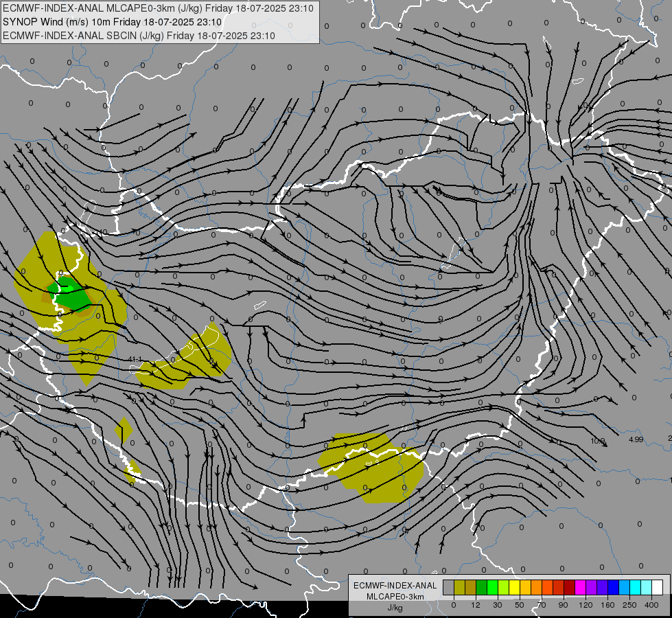Pick the pure yellow legend swatch
Screen dimensions: 672x618
coord(515,587)
